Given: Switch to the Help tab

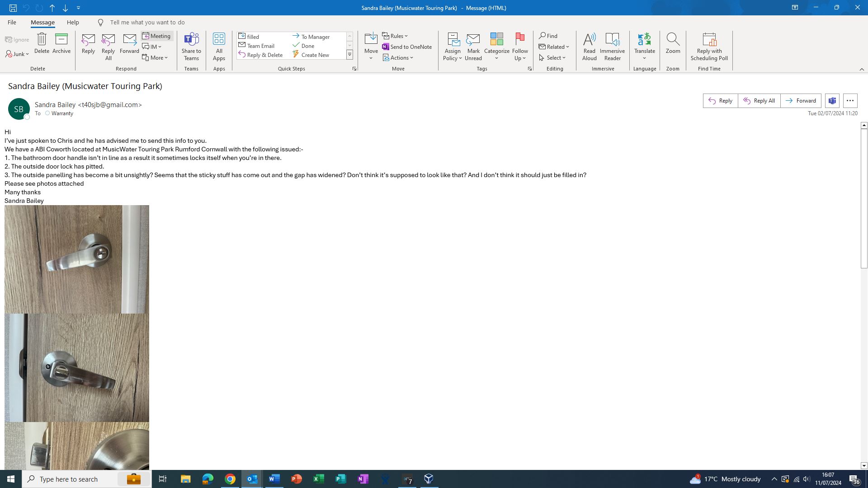Looking at the screenshot, I should click(x=73, y=22).
